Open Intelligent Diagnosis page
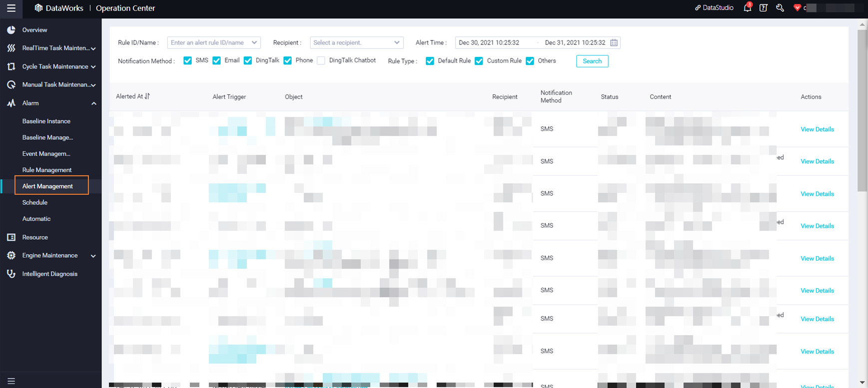This screenshot has width=868, height=388. coord(49,274)
